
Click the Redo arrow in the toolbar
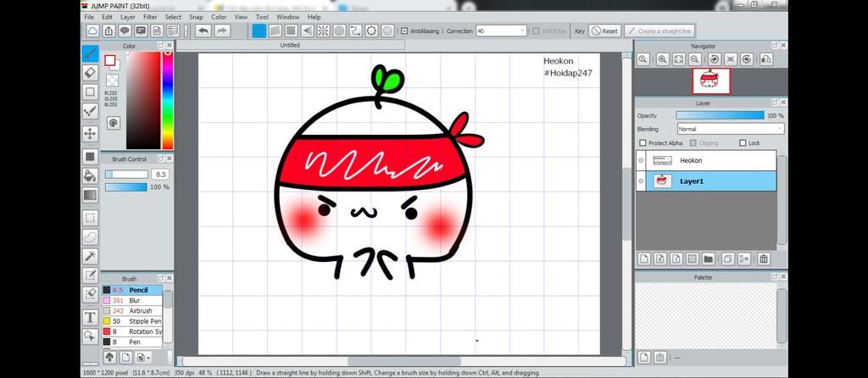[222, 31]
